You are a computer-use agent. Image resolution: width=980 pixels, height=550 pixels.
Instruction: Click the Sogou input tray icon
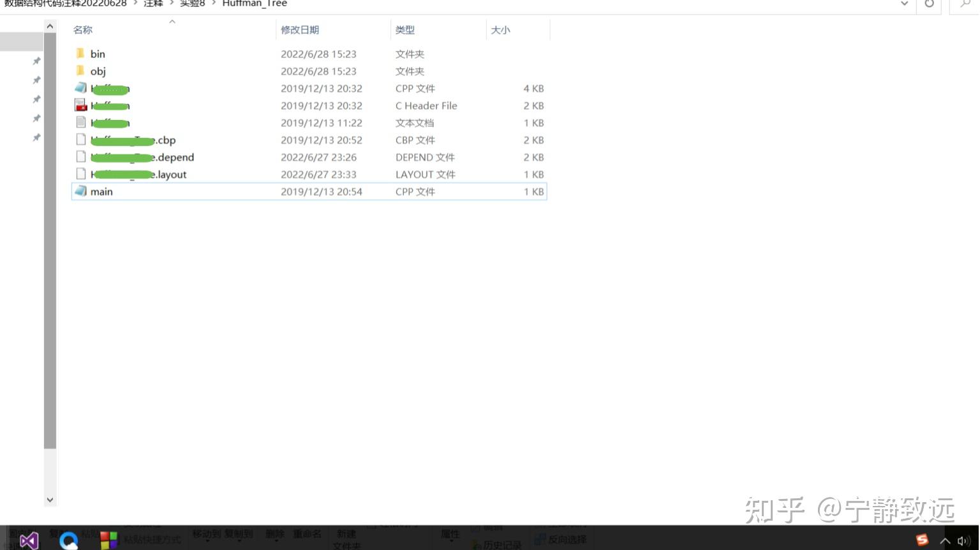tap(922, 539)
